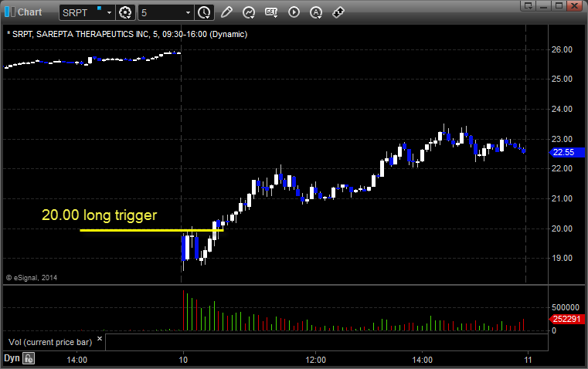Click the blue 22.55 current price marker
588x369 pixels.
coord(566,152)
